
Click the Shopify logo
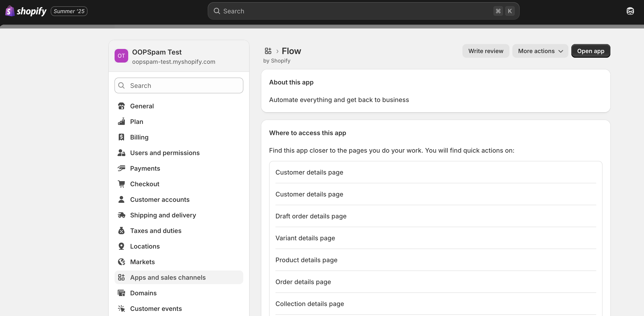pos(26,11)
